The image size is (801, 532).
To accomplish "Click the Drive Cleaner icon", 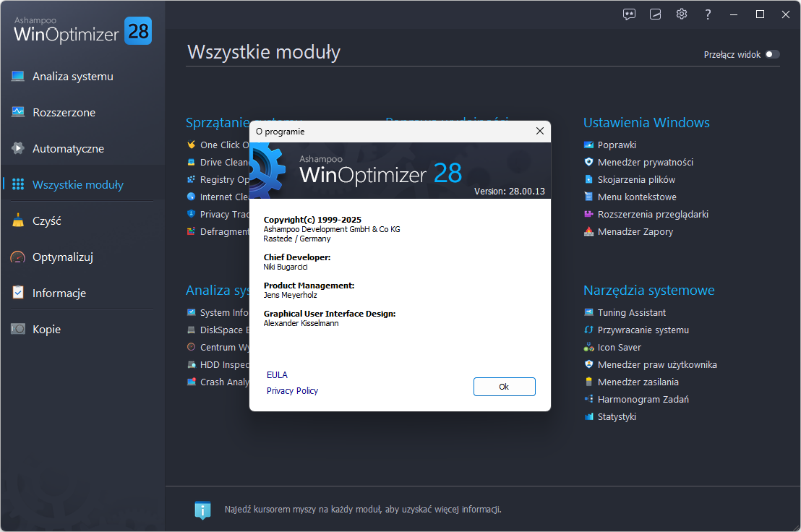I will click(x=191, y=162).
